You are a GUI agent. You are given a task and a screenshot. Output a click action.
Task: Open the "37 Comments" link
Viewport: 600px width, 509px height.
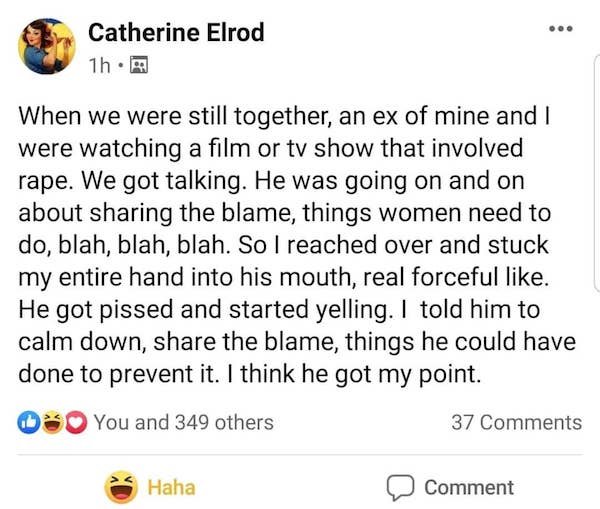coord(517,423)
